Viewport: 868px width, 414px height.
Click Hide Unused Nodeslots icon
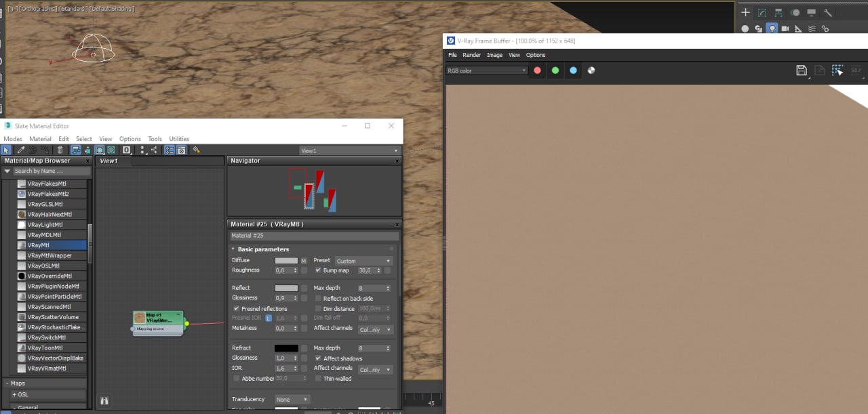[x=87, y=150]
